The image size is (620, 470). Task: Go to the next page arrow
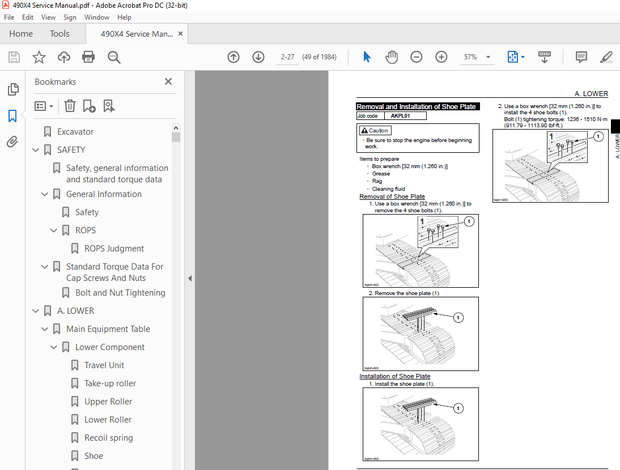pos(258,57)
